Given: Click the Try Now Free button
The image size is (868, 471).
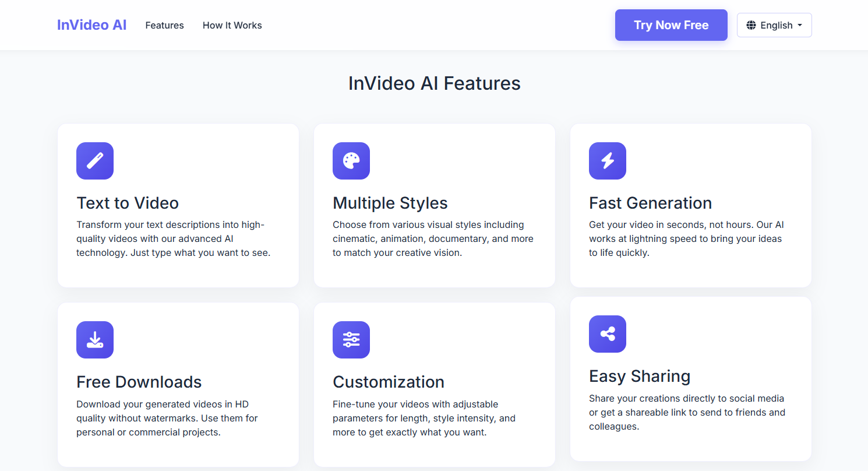Looking at the screenshot, I should pos(671,25).
